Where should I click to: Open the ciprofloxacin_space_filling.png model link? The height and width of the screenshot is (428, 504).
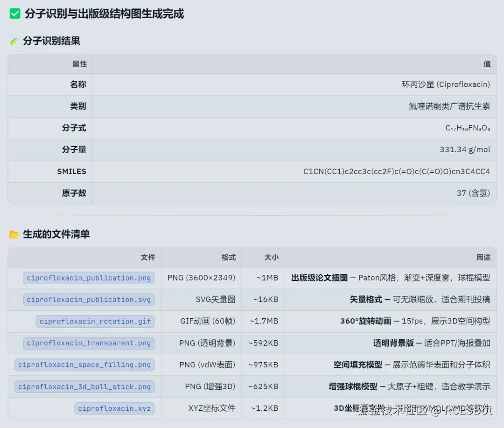84,365
